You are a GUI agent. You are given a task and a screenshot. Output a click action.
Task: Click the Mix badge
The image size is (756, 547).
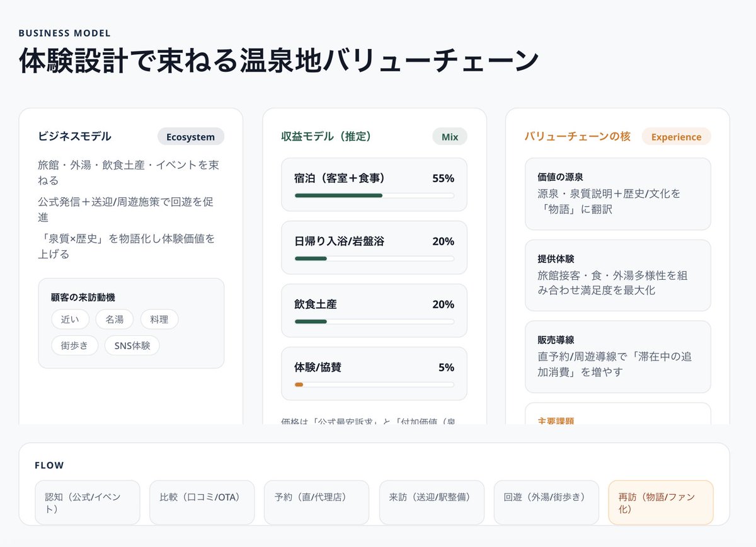450,137
